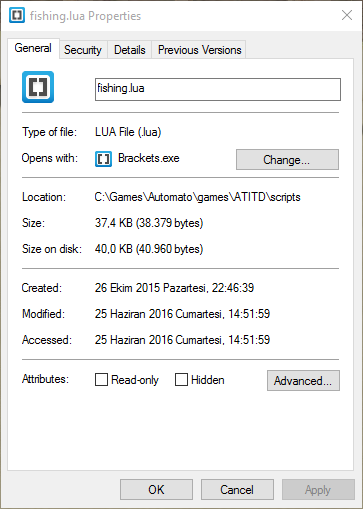Tick the Hidden attribute checkbox
Image resolution: width=363 pixels, height=509 pixels.
181,379
